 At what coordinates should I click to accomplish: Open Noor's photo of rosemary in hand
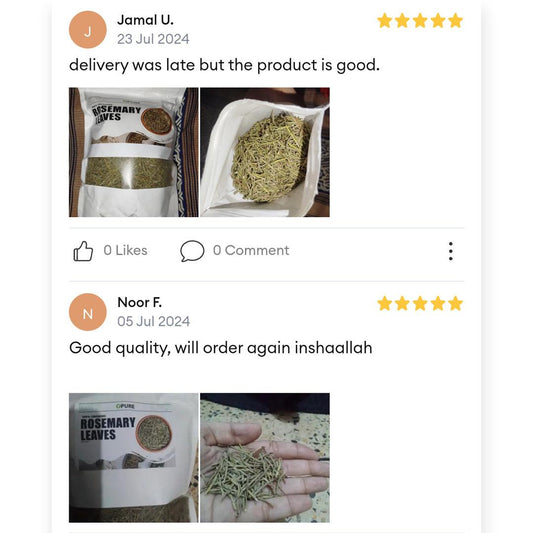point(265,458)
